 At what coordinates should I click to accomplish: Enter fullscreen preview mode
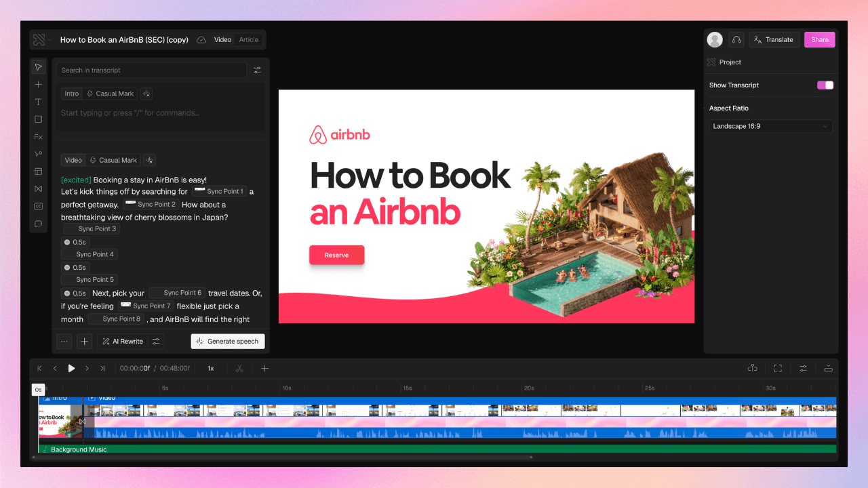pyautogui.click(x=778, y=368)
